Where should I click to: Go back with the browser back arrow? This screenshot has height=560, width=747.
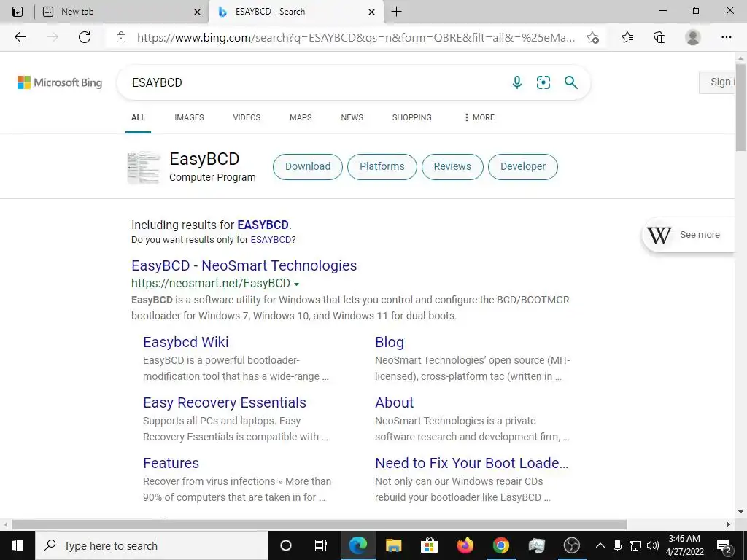click(20, 37)
